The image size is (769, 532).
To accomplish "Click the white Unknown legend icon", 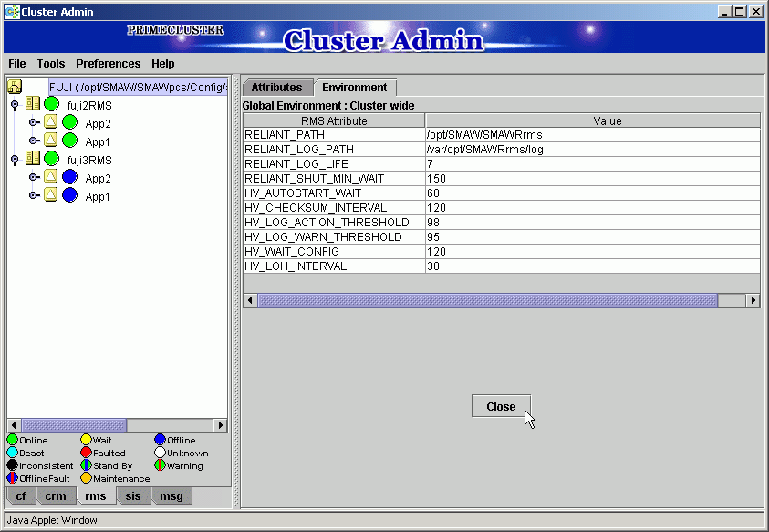I will click(160, 452).
